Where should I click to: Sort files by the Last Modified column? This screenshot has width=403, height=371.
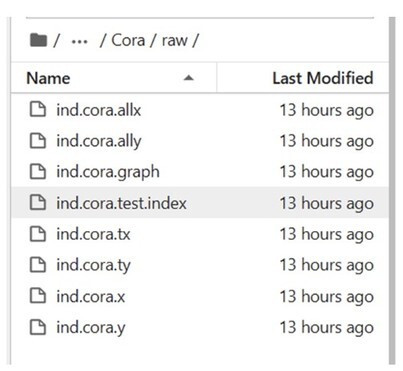323,78
